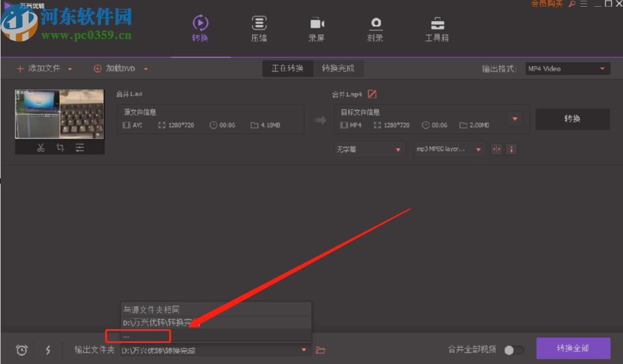Image resolution: width=623 pixels, height=364 pixels.
Task: Open the 压缩 (Compress) module
Action: coord(259,28)
